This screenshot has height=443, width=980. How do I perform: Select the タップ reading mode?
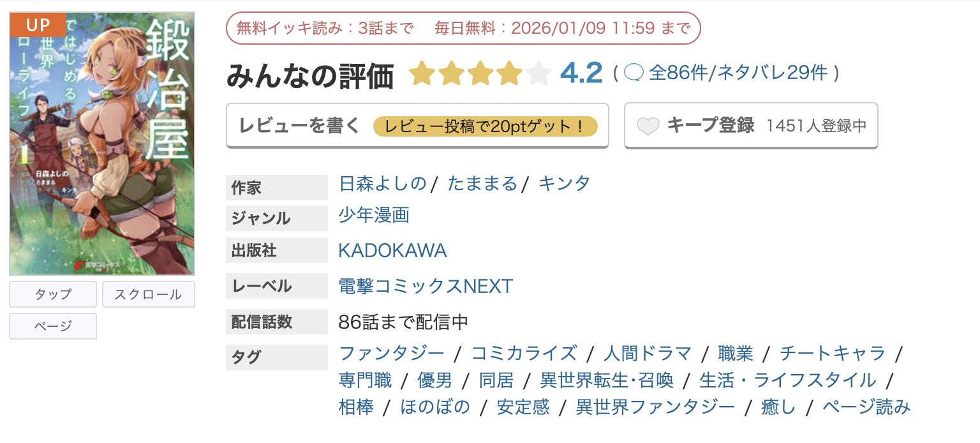pyautogui.click(x=52, y=294)
